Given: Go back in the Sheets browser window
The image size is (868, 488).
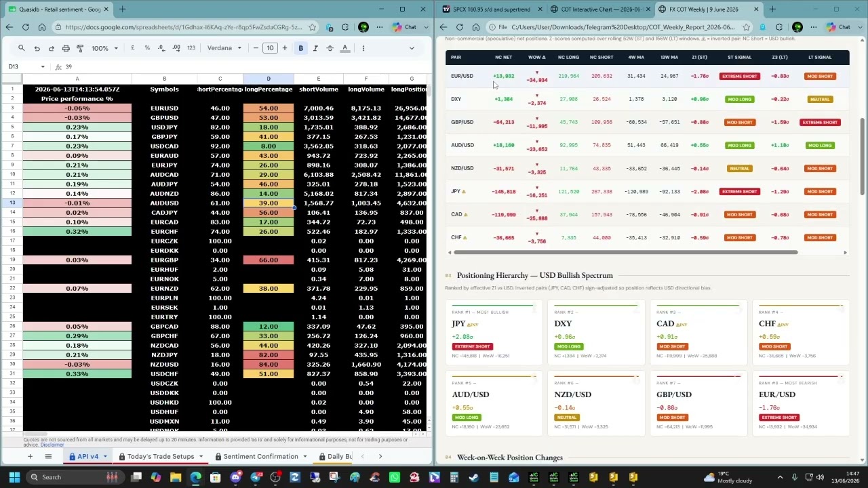Looking at the screenshot, I should [9, 27].
